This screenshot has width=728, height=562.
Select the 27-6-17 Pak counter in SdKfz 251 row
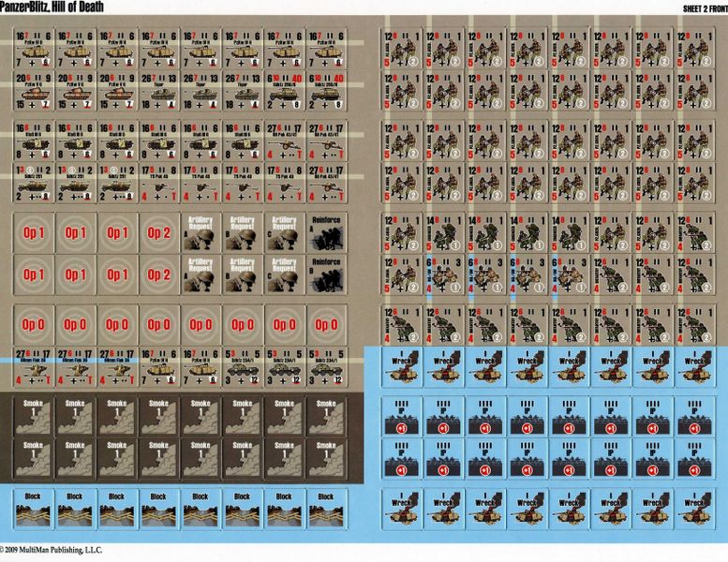click(x=326, y=183)
